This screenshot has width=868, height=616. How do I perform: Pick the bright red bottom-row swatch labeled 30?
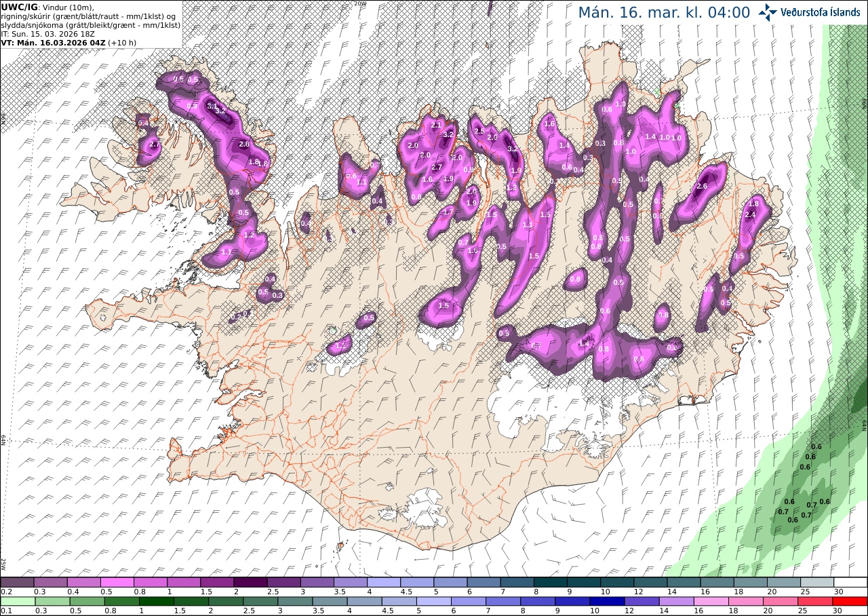[850, 601]
